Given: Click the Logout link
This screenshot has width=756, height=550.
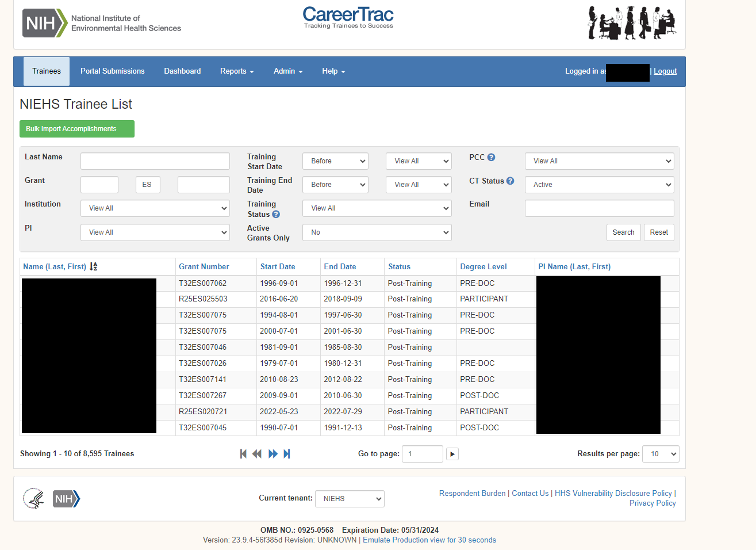Looking at the screenshot, I should [x=665, y=71].
